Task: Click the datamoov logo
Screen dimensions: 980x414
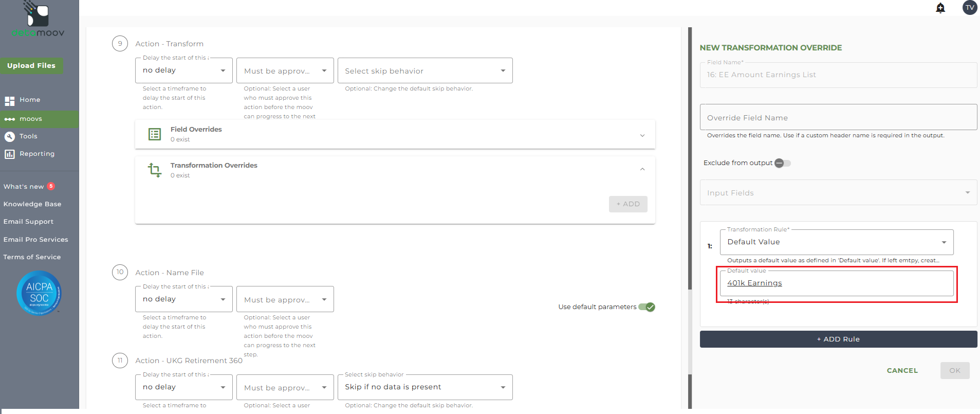Action: coord(38,21)
